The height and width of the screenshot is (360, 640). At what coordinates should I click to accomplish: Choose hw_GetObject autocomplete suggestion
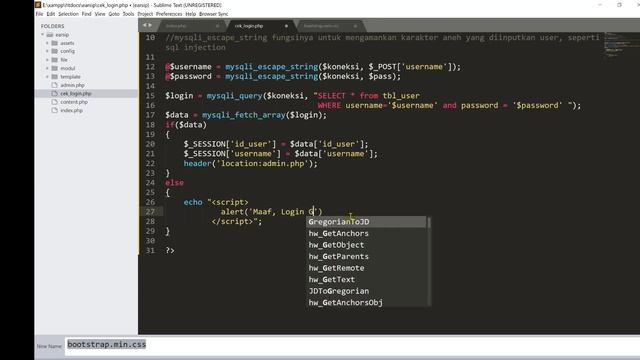pyautogui.click(x=366, y=245)
